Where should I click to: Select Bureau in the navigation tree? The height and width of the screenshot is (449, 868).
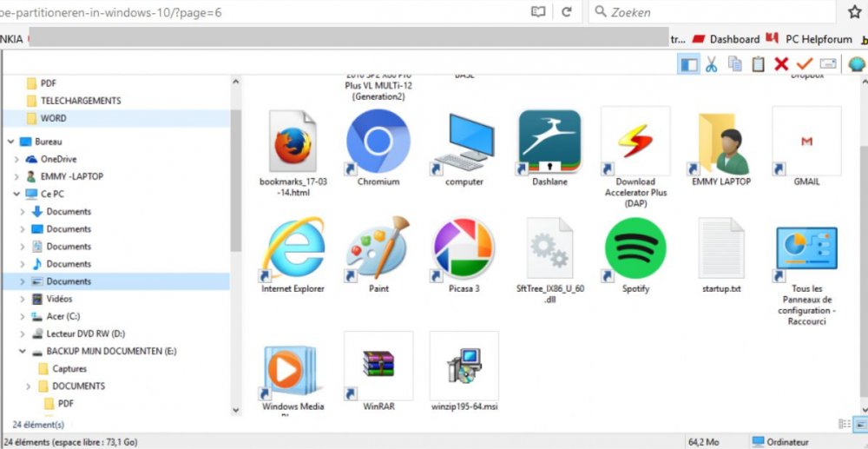[x=48, y=142]
